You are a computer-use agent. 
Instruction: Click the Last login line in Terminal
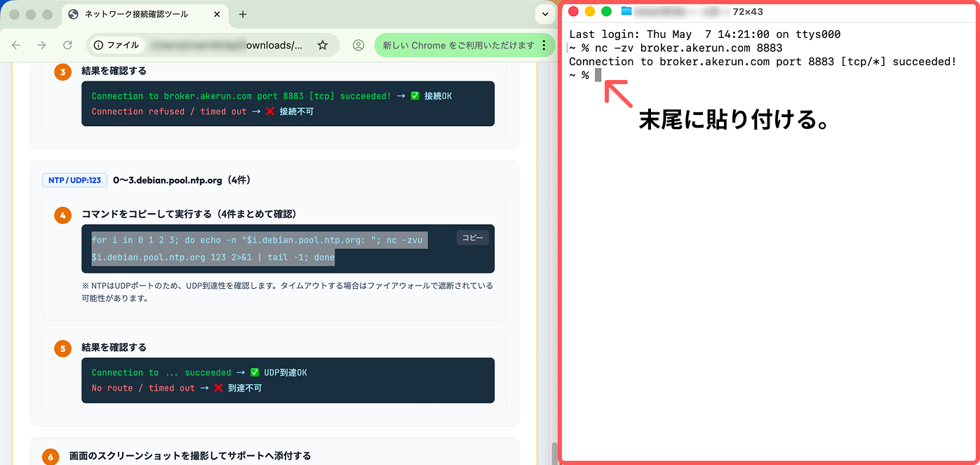pyautogui.click(x=705, y=34)
